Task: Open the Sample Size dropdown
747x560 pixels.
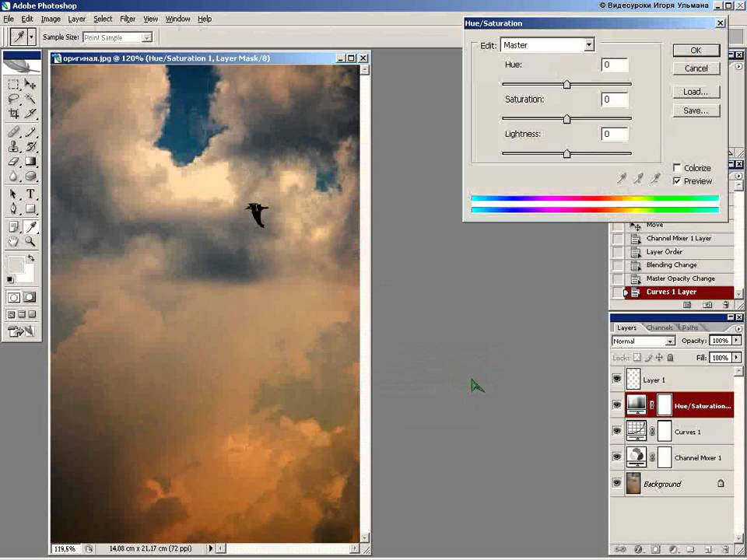Action: 147,37
